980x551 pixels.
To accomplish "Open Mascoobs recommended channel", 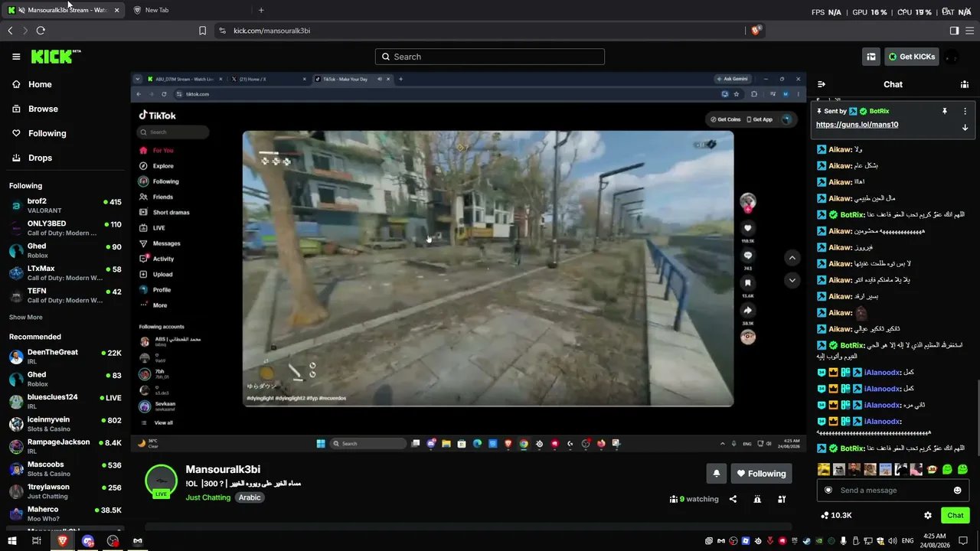I will click(65, 469).
